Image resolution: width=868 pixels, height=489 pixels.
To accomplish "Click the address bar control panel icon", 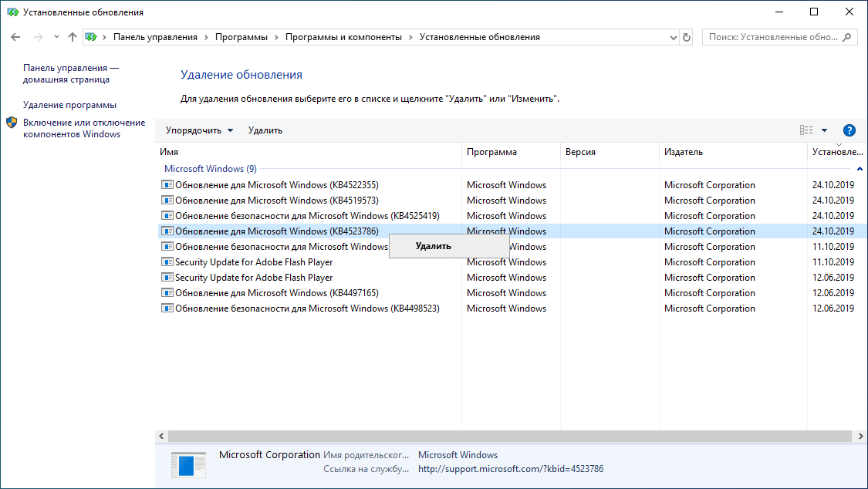I will tap(91, 37).
